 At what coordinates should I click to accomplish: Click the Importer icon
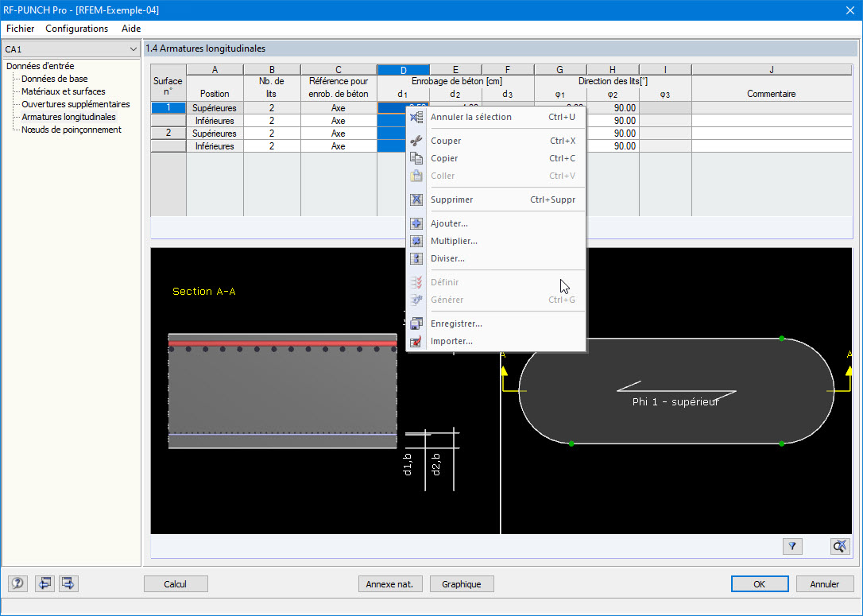click(x=416, y=341)
